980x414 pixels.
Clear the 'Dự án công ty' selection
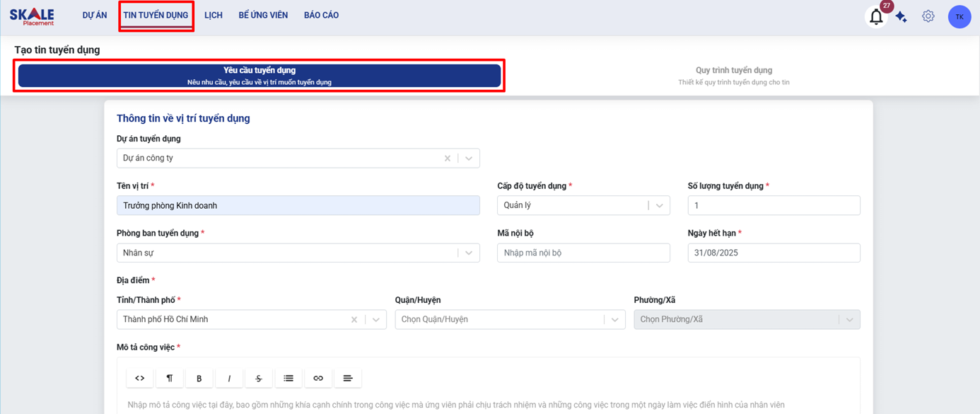tap(447, 159)
